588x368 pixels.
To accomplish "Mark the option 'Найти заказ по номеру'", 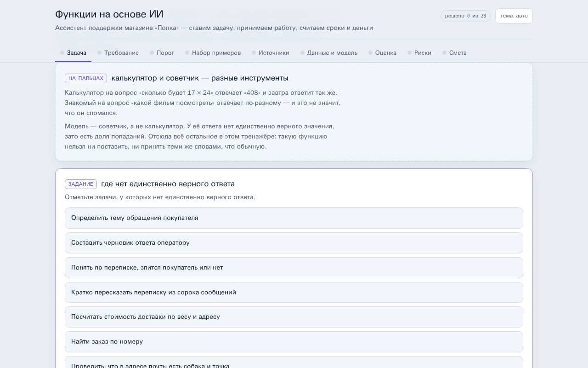I will pyautogui.click(x=294, y=342).
